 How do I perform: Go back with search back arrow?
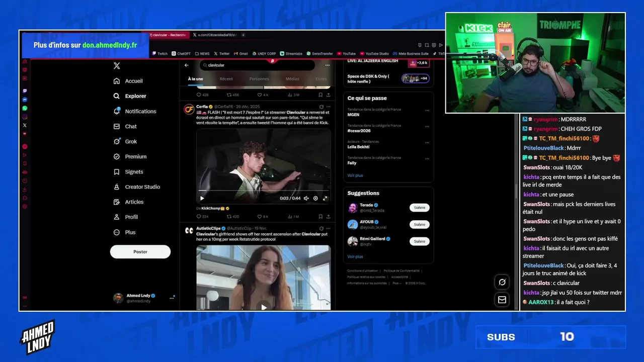point(187,65)
